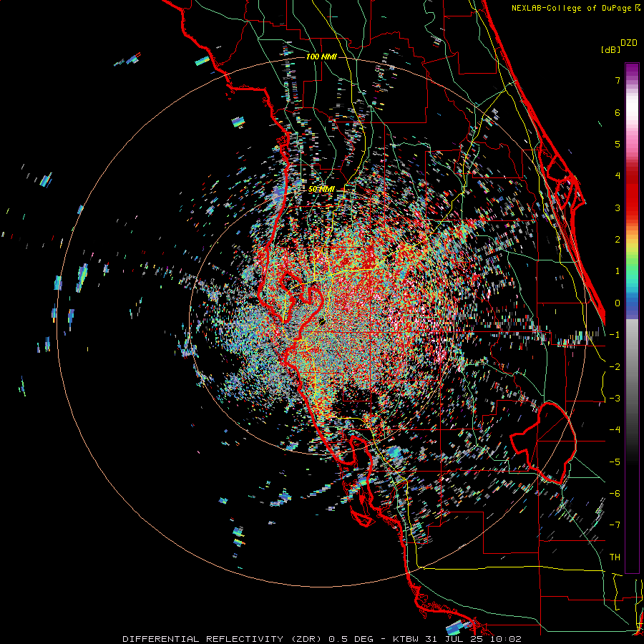Click the 2 dB value on the color scale
The image size is (644, 644).
618,240
